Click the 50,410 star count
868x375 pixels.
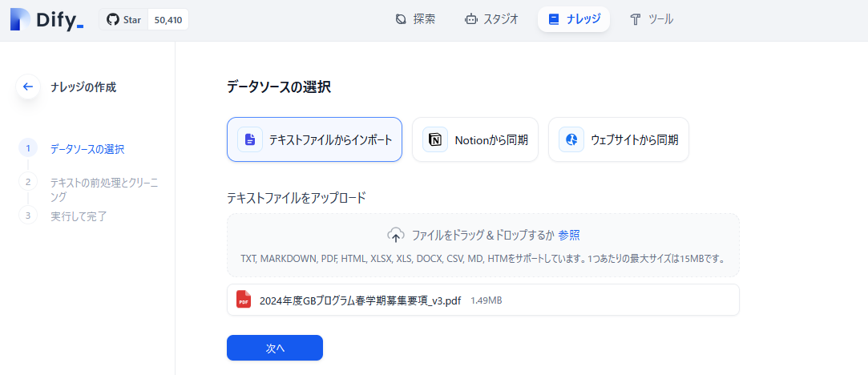168,20
